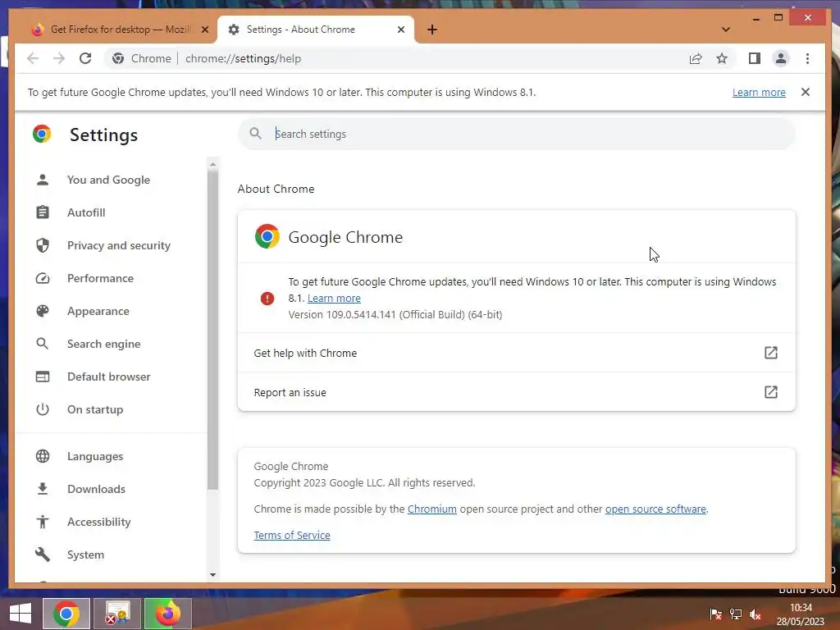840x630 pixels.
Task: Open Accessibility settings
Action: pyautogui.click(x=98, y=522)
